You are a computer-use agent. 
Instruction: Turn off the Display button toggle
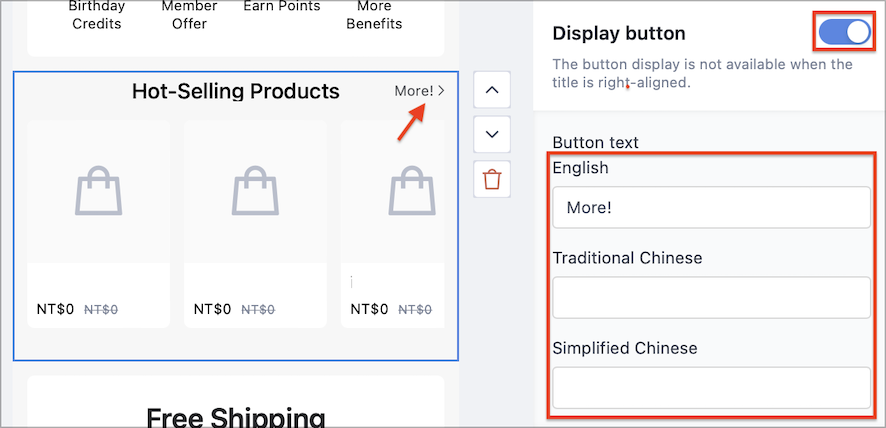(844, 33)
